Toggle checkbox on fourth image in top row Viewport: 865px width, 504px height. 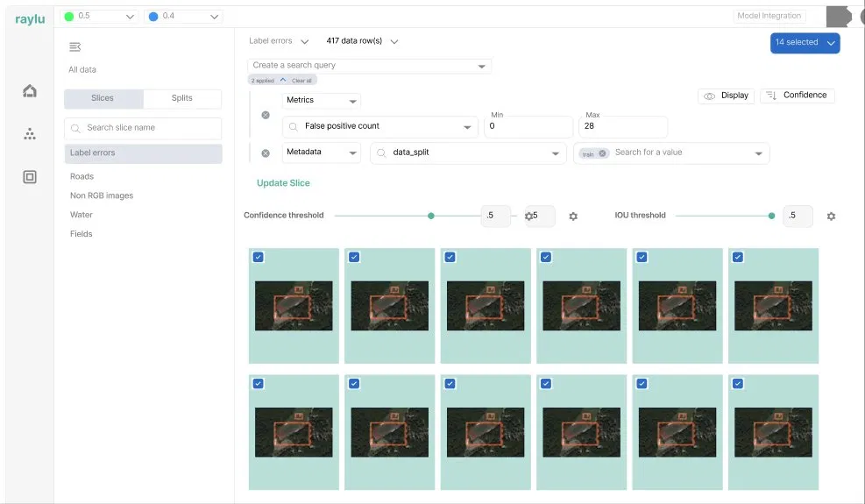(546, 257)
